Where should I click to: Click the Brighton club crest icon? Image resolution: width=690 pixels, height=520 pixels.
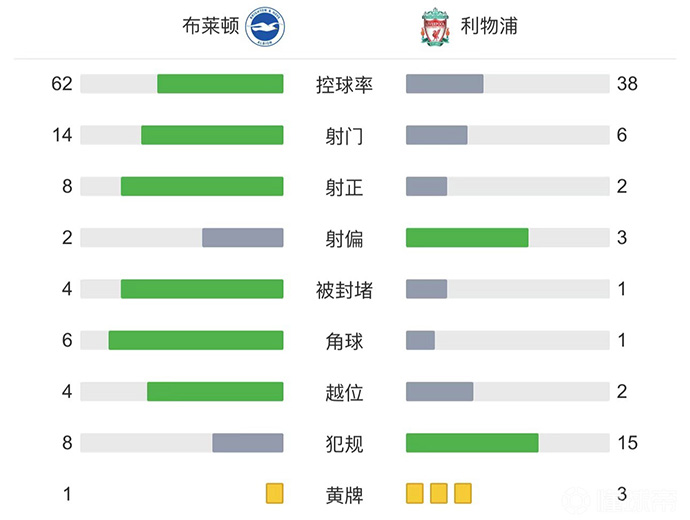[x=266, y=28]
